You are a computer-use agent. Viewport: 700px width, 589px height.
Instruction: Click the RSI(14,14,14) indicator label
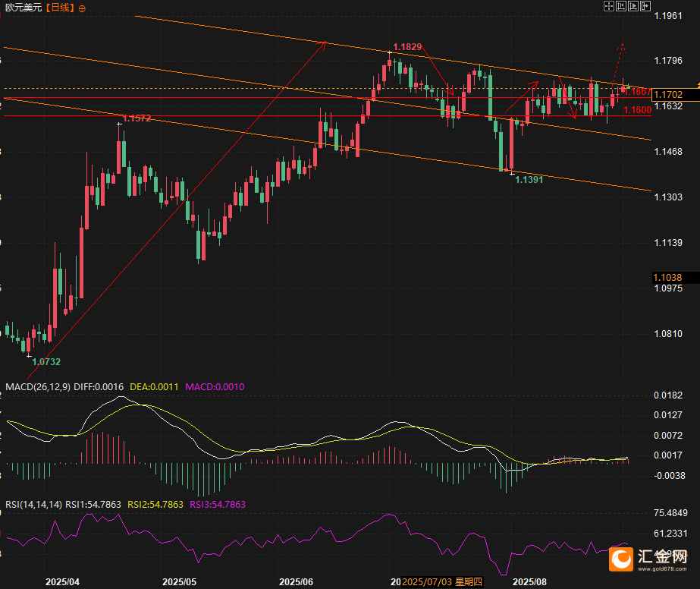coord(33,504)
